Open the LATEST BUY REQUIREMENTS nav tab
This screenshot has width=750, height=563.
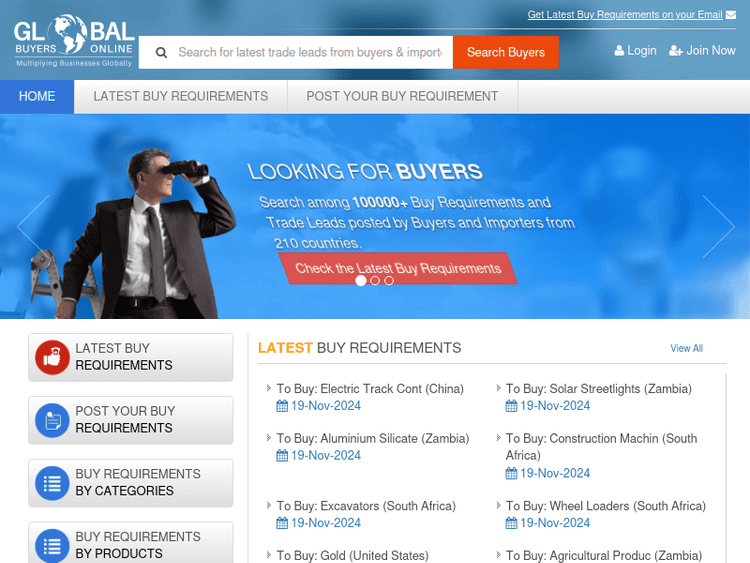[x=180, y=97]
